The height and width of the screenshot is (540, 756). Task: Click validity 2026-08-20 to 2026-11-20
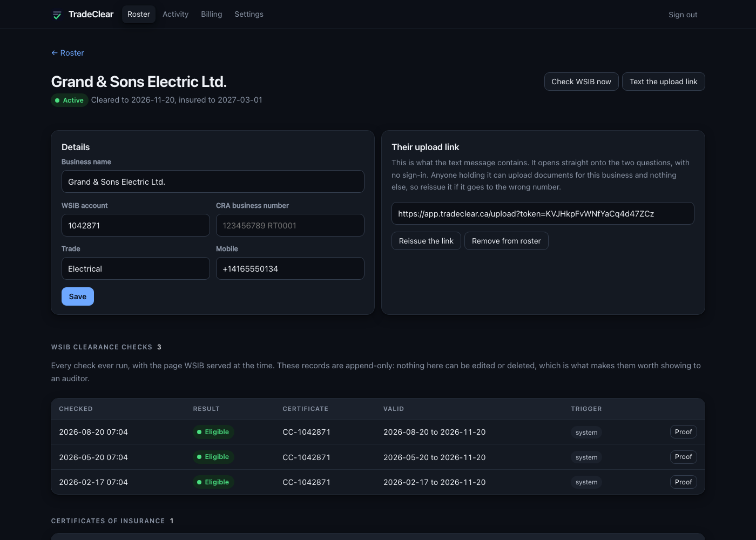434,432
